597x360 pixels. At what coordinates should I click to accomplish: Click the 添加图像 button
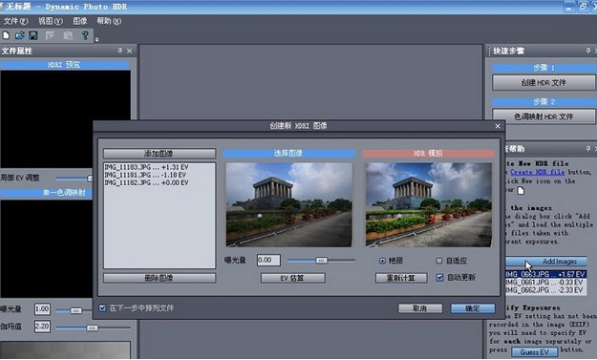159,153
